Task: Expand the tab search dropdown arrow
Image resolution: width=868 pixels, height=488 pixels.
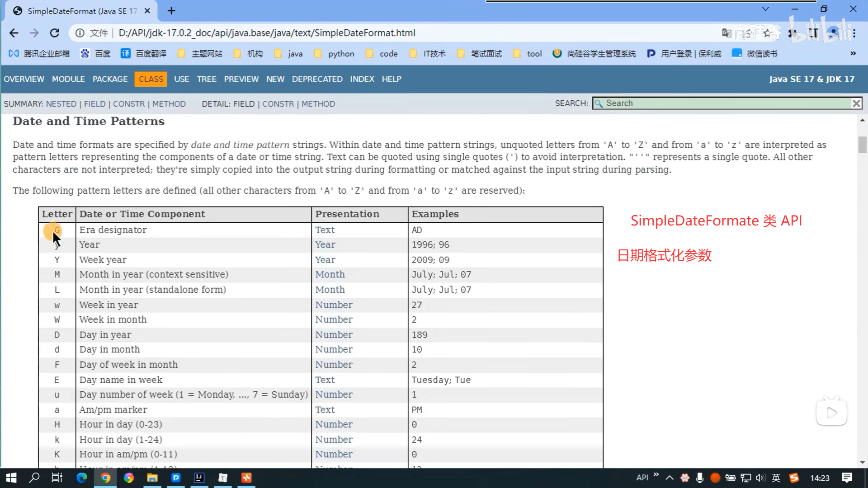Action: 765,9
